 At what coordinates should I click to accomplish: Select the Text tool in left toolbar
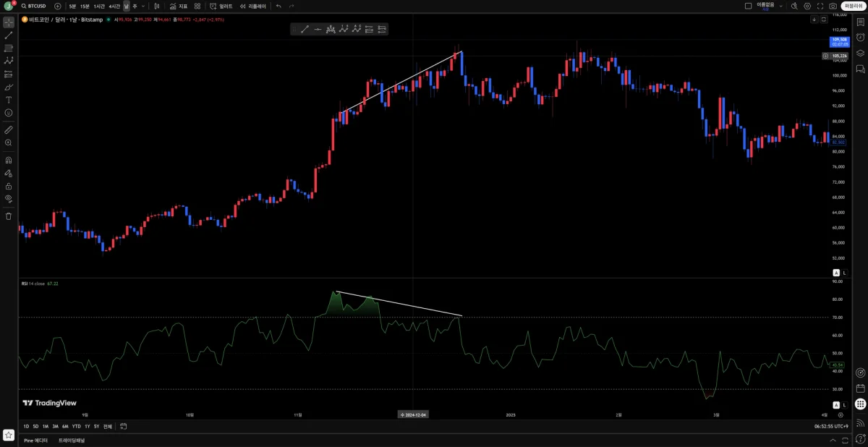(9, 100)
